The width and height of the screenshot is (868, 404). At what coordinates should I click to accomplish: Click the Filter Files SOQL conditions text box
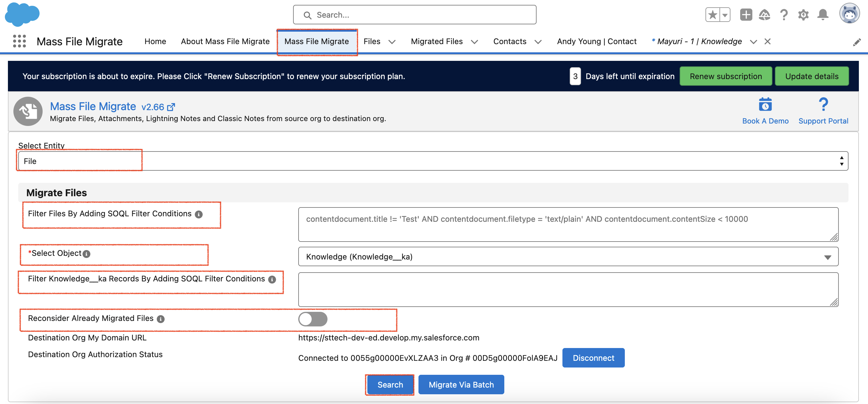(x=568, y=225)
